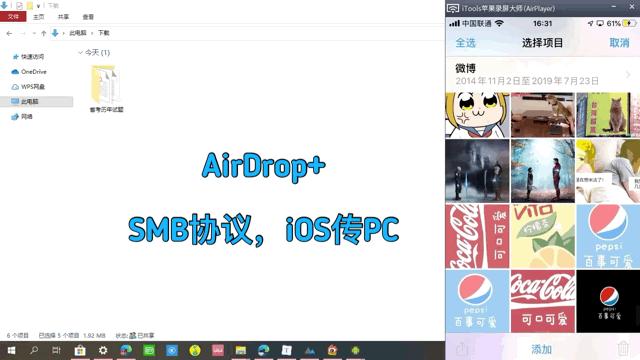Switch to File Explorer on the taskbar
Image resolution: width=640 pixels, height=360 pixels.
(241, 350)
